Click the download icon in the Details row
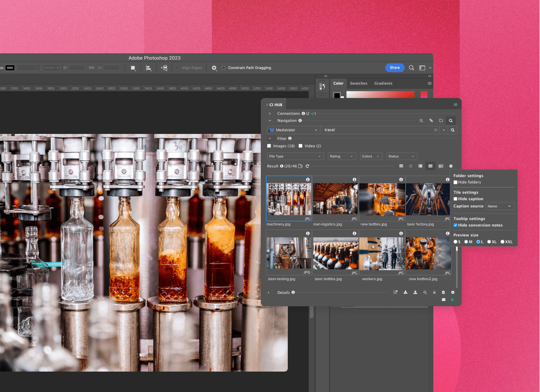Viewport: 540px width, 392px height. pyautogui.click(x=406, y=292)
